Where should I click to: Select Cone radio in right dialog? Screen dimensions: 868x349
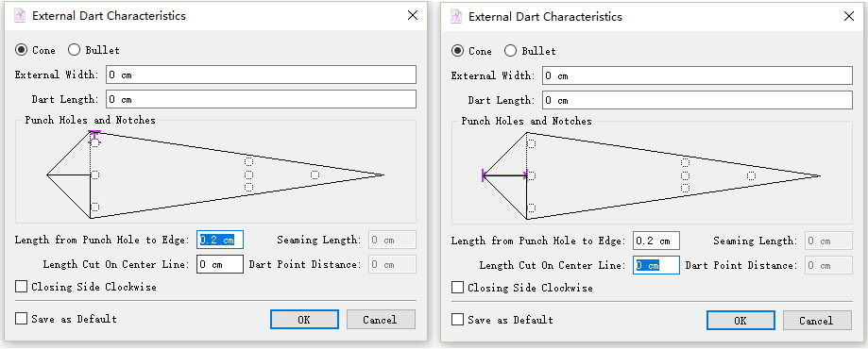(458, 51)
